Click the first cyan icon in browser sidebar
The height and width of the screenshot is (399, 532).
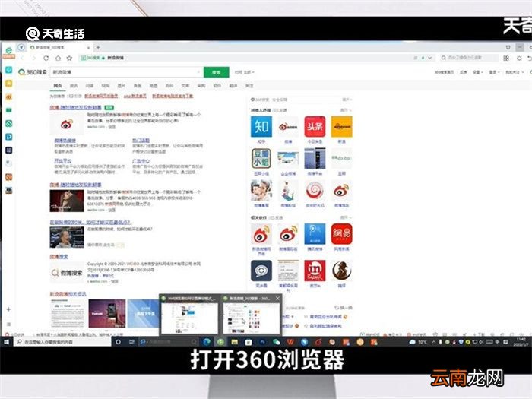[x=9, y=70]
